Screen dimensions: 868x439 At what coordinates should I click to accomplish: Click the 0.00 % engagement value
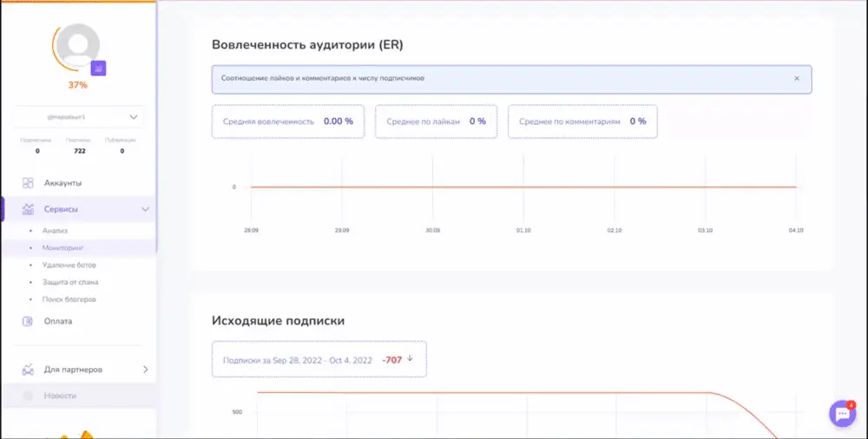pyautogui.click(x=339, y=121)
